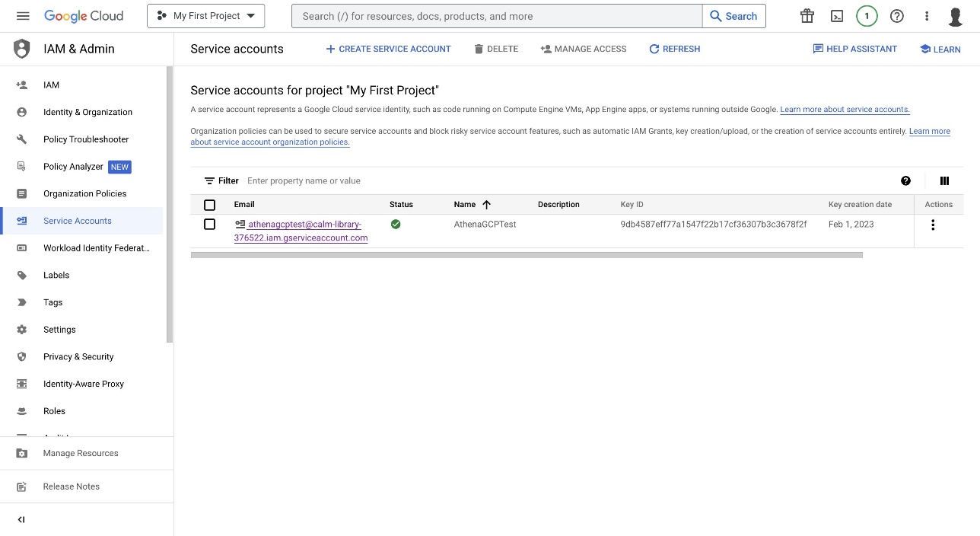Viewport: 980px width, 536px height.
Task: Click the Google Cloud logo
Action: 84,16
